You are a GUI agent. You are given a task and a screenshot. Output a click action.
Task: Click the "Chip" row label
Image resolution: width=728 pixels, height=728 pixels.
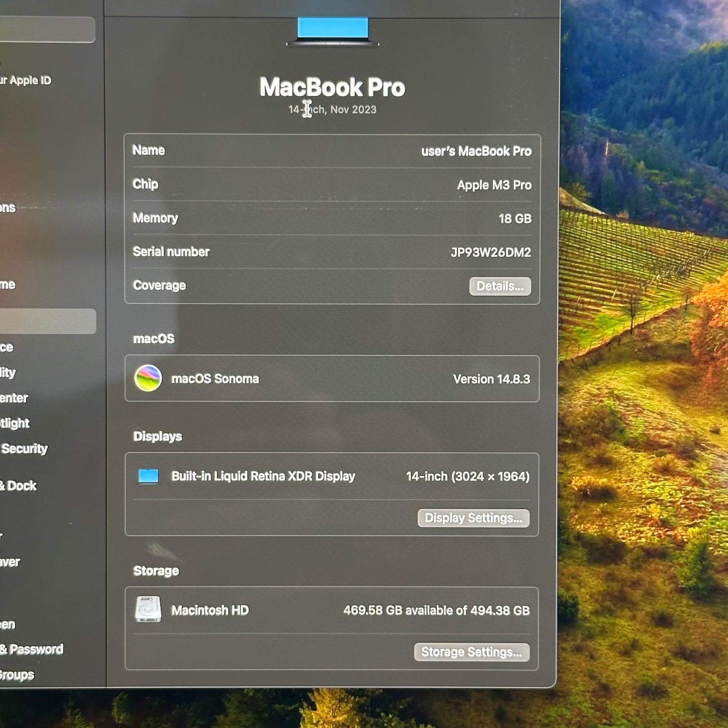tap(146, 184)
